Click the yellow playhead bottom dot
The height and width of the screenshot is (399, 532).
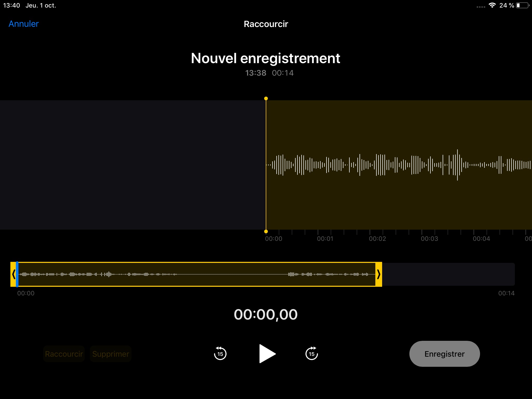click(x=266, y=231)
